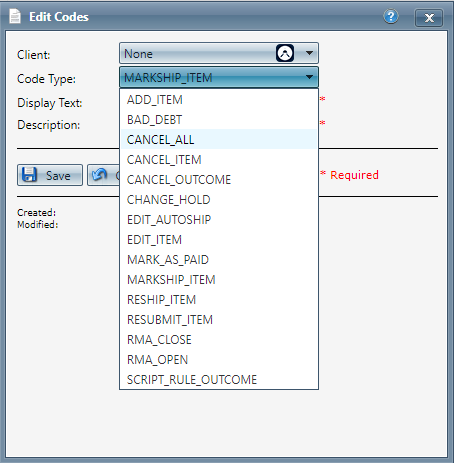Click the MARKSHIP_ITEM selected value box

(x=219, y=77)
